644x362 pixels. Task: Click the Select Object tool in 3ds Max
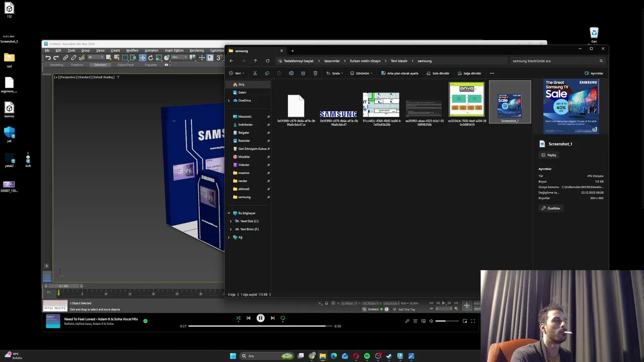[109, 58]
